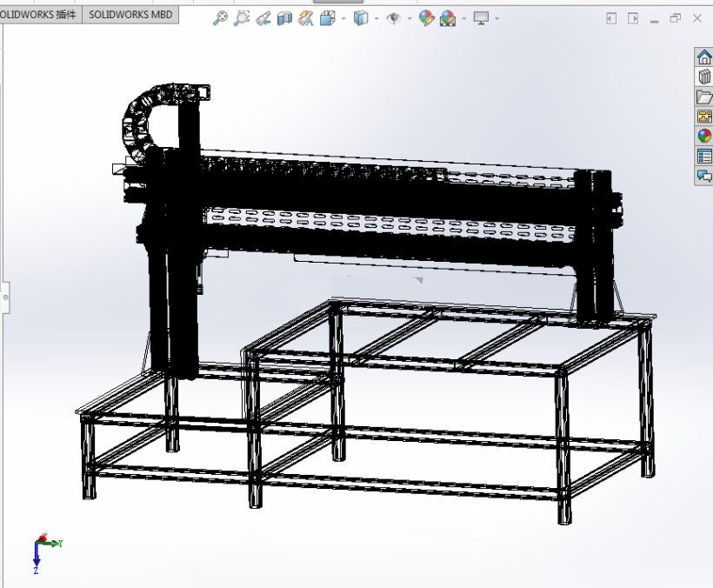
Task: Open Appearances color ball in task pane
Action: (x=704, y=136)
